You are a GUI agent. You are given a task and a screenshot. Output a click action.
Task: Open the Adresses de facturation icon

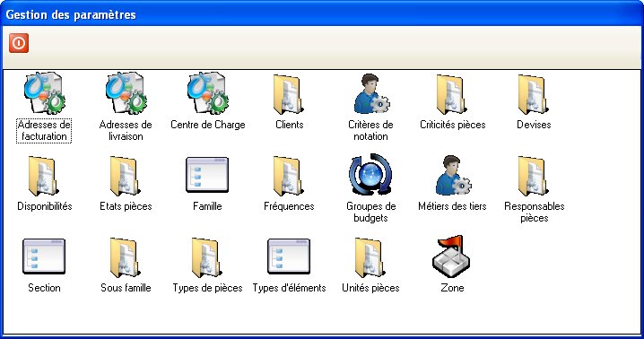[44, 93]
